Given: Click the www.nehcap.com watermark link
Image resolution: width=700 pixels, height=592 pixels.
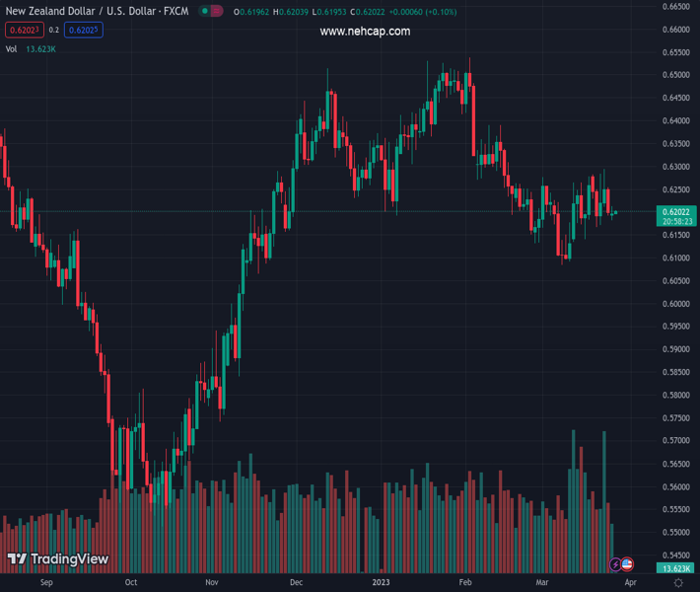Looking at the screenshot, I should coord(365,32).
